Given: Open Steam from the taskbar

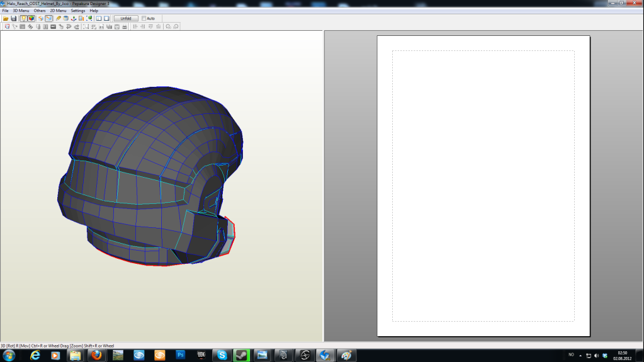Looking at the screenshot, I should pyautogui.click(x=242, y=356).
